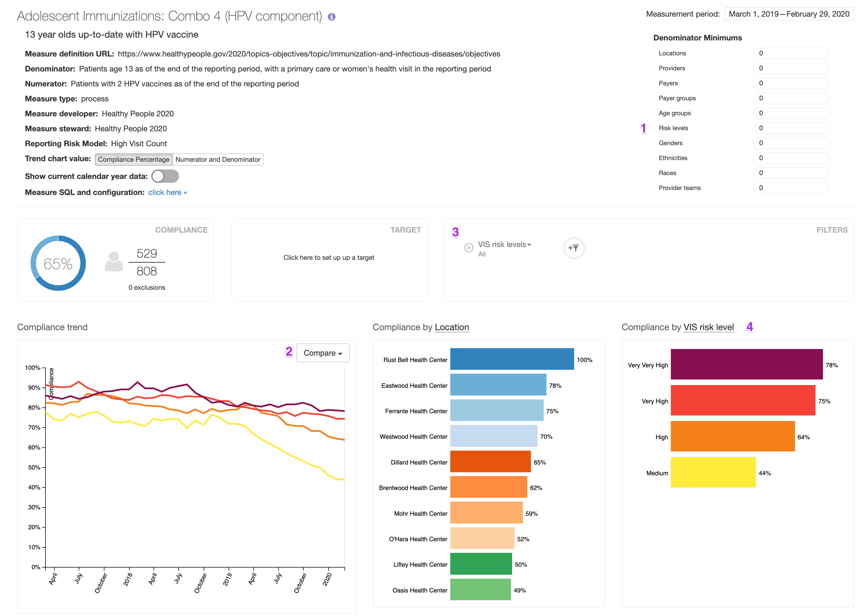
Task: Remove the VIS risk levels filter
Action: [x=469, y=248]
